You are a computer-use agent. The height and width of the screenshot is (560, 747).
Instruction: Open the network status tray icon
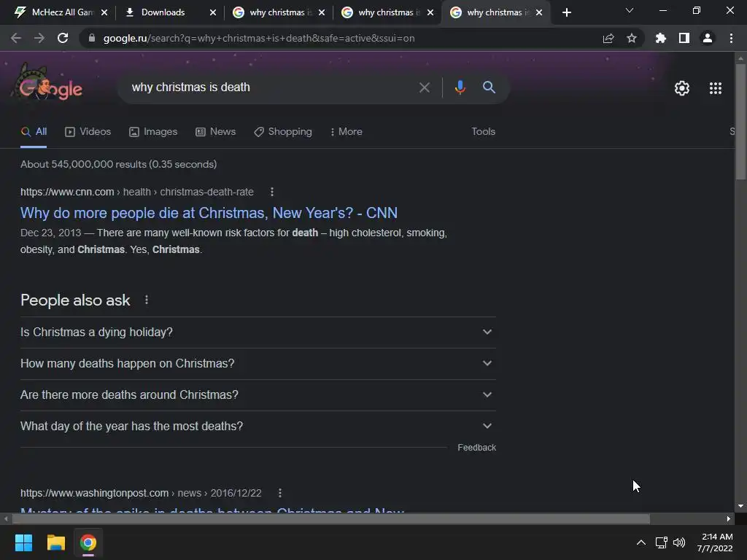click(661, 542)
